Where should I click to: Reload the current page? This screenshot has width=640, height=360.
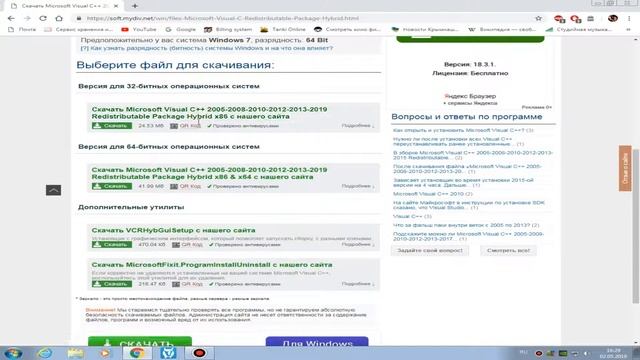43,18
